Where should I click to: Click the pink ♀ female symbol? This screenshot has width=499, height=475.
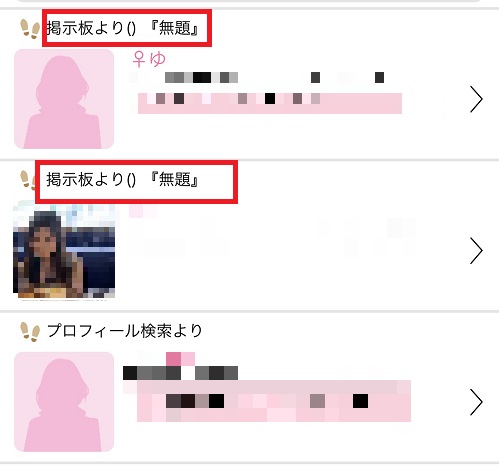click(139, 59)
